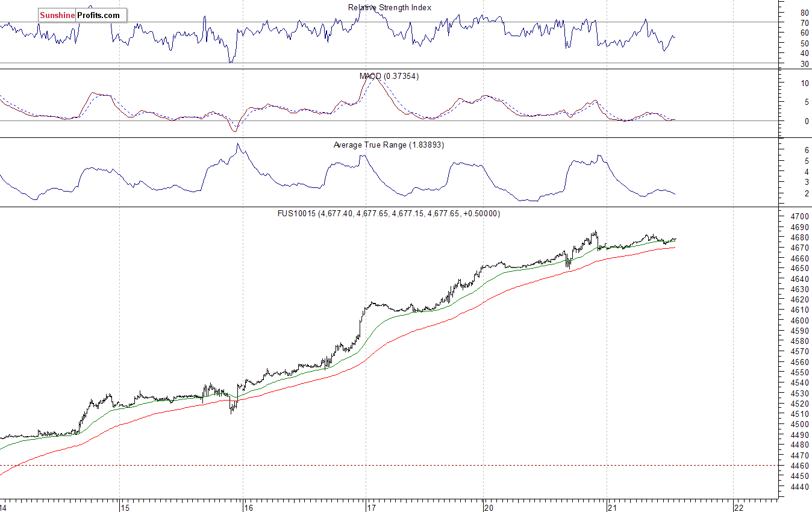Select the MACD (0.37354) label
The height and width of the screenshot is (512, 812).
[x=389, y=76]
